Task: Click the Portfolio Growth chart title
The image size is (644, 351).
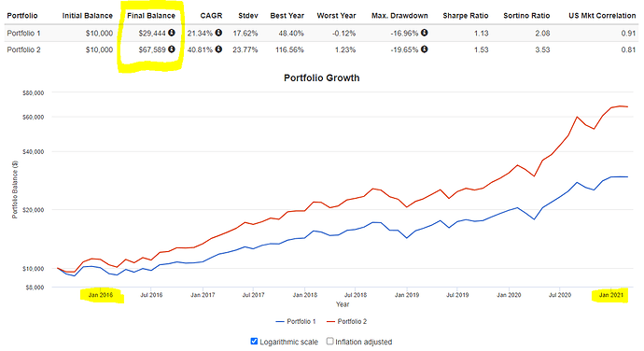Action: pyautogui.click(x=322, y=77)
